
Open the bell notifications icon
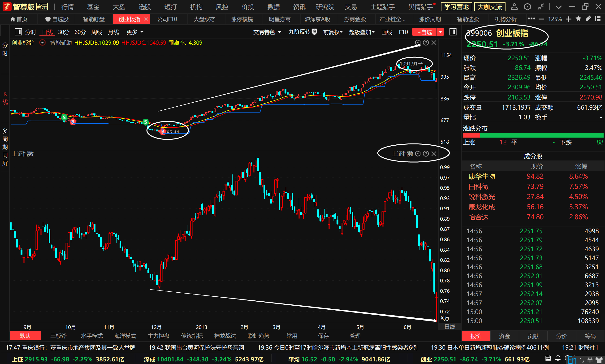[558, 358]
